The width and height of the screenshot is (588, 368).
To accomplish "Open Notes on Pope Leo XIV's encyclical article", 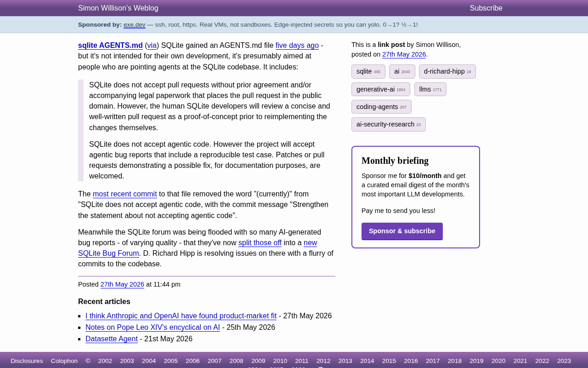I will tap(153, 328).
